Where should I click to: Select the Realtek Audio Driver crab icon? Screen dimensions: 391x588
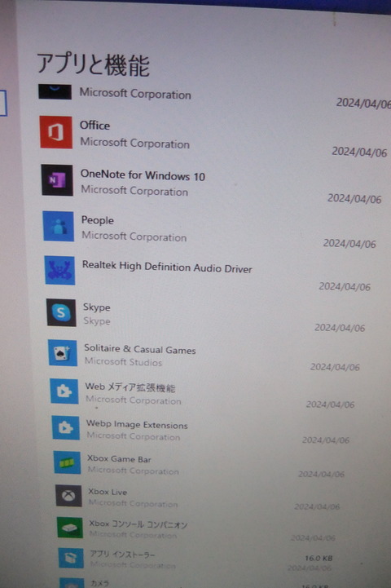pyautogui.click(x=59, y=271)
